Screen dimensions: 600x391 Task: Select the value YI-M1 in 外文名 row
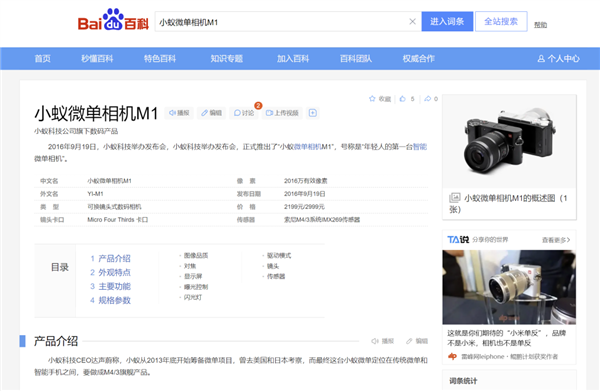pos(95,194)
